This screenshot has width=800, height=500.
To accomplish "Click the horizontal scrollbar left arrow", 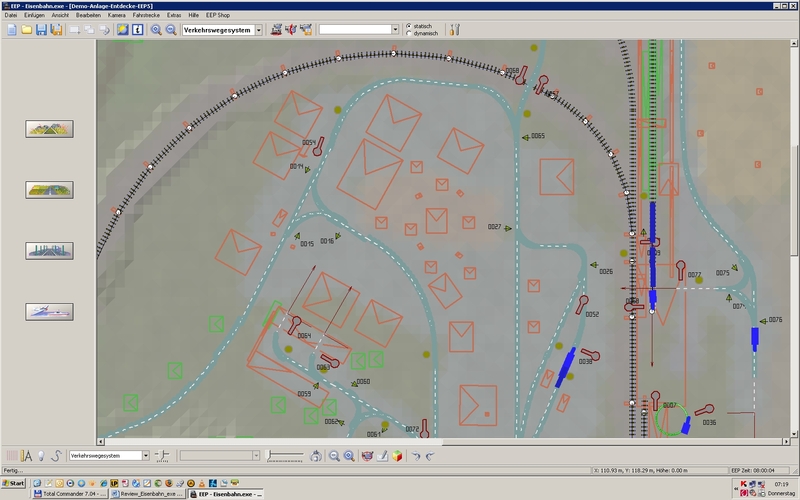I will tap(101, 442).
